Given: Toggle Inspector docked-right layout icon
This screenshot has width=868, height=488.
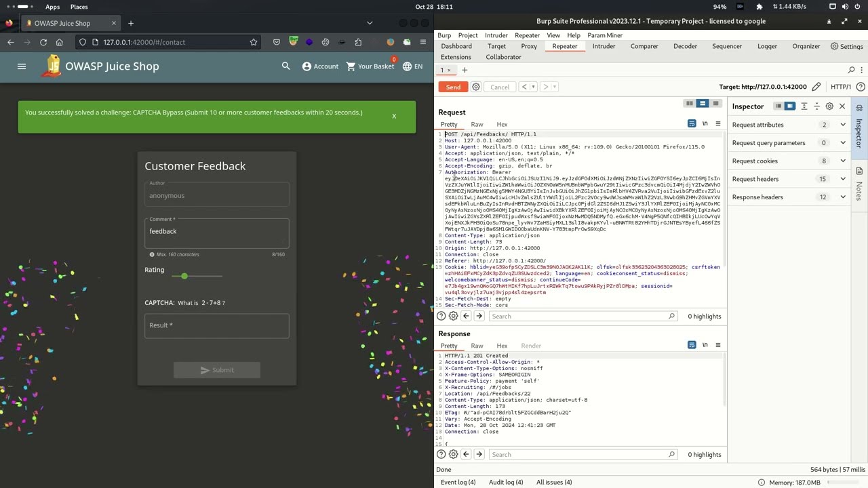Looking at the screenshot, I should [790, 106].
